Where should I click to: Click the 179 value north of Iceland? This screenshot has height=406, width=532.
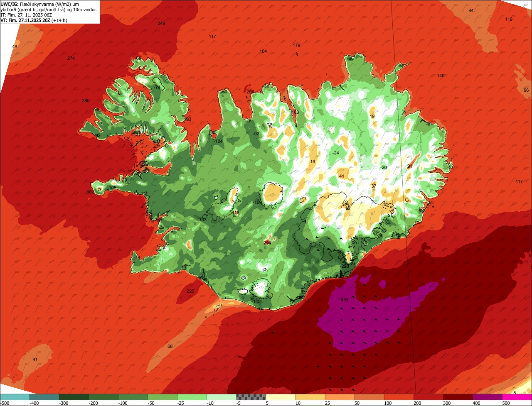pyautogui.click(x=296, y=45)
